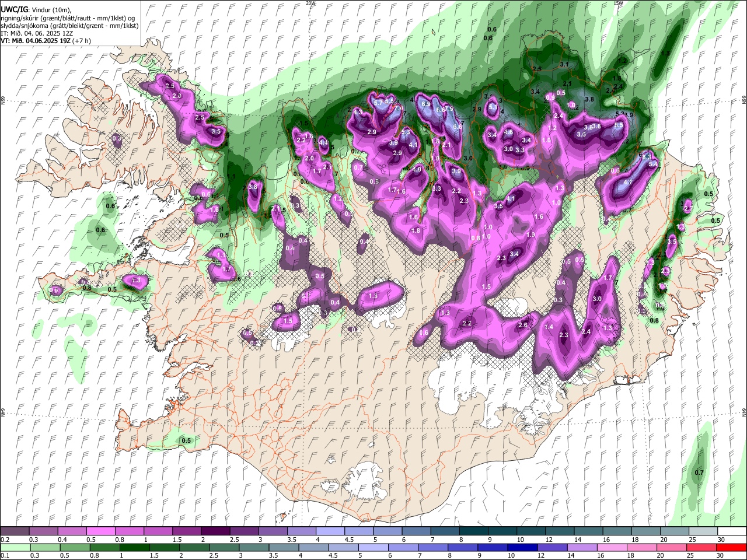Click the '0.1' label starting the rain legend

[x=5, y=556]
